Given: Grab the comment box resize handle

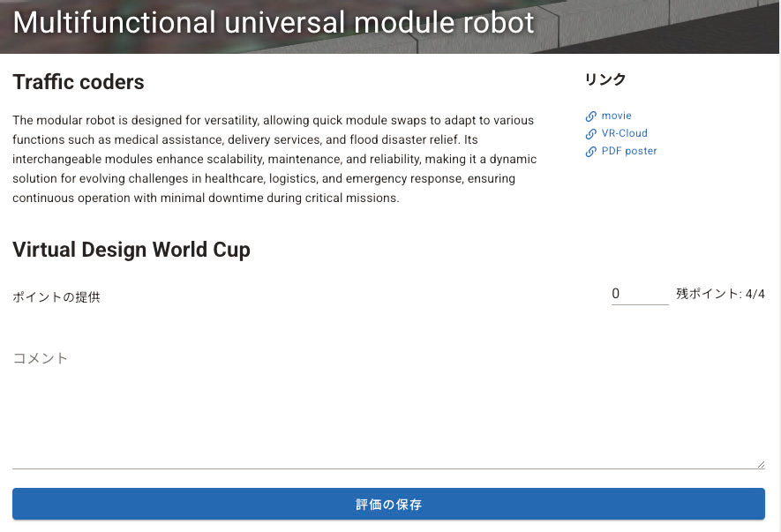Looking at the screenshot, I should click(760, 464).
